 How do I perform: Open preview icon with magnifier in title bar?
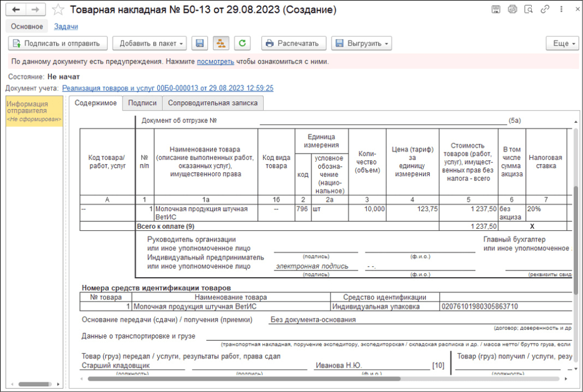528,10
